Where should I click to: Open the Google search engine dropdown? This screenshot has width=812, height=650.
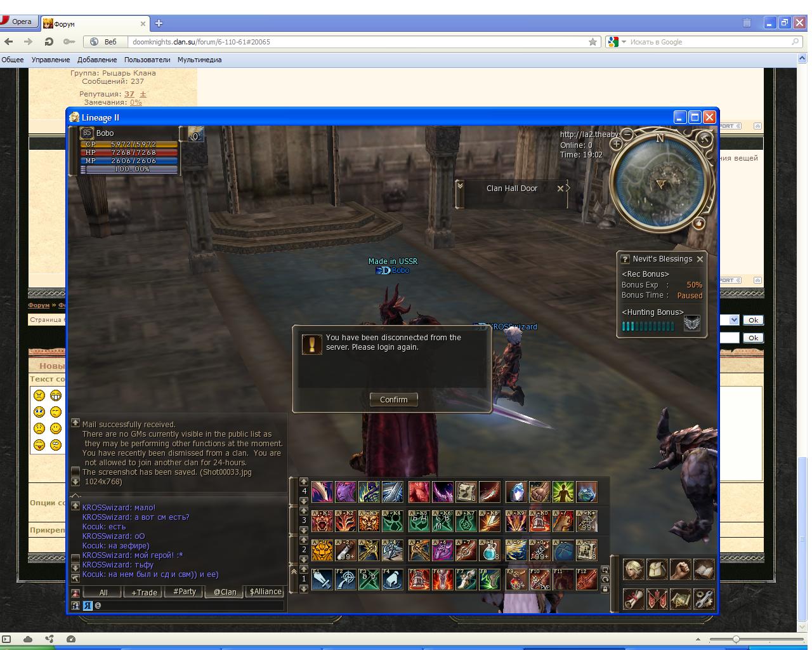pos(624,42)
